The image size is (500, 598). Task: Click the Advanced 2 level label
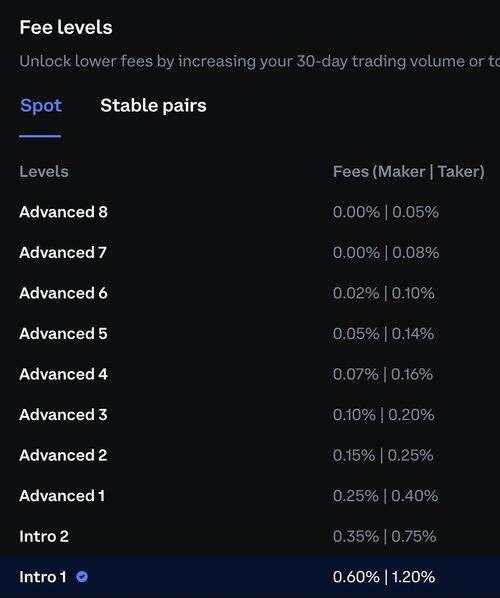63,455
